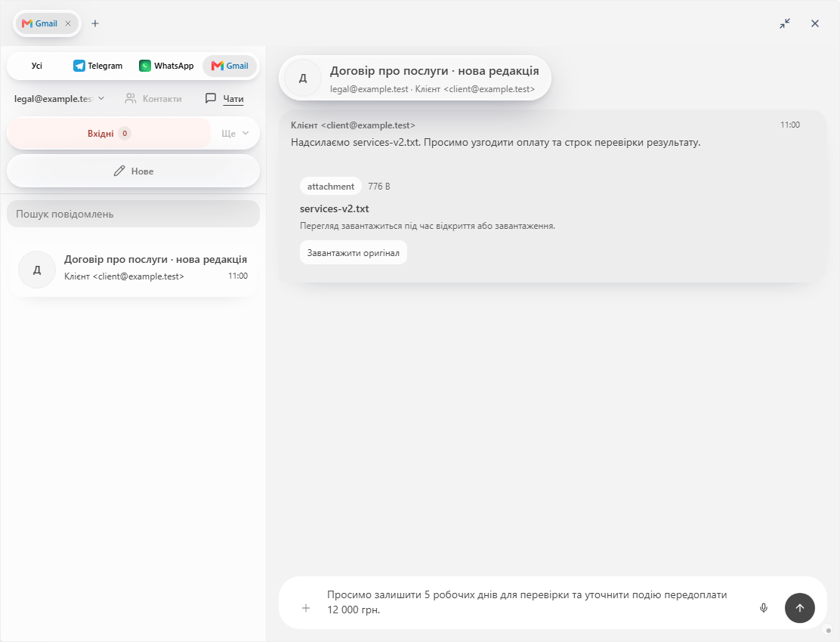The height and width of the screenshot is (642, 840).
Task: Open the legal@example.test account dropdown
Action: click(59, 98)
